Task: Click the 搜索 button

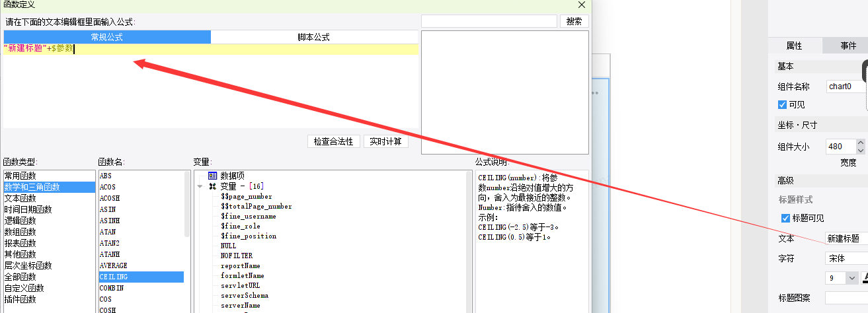Action: pyautogui.click(x=574, y=21)
